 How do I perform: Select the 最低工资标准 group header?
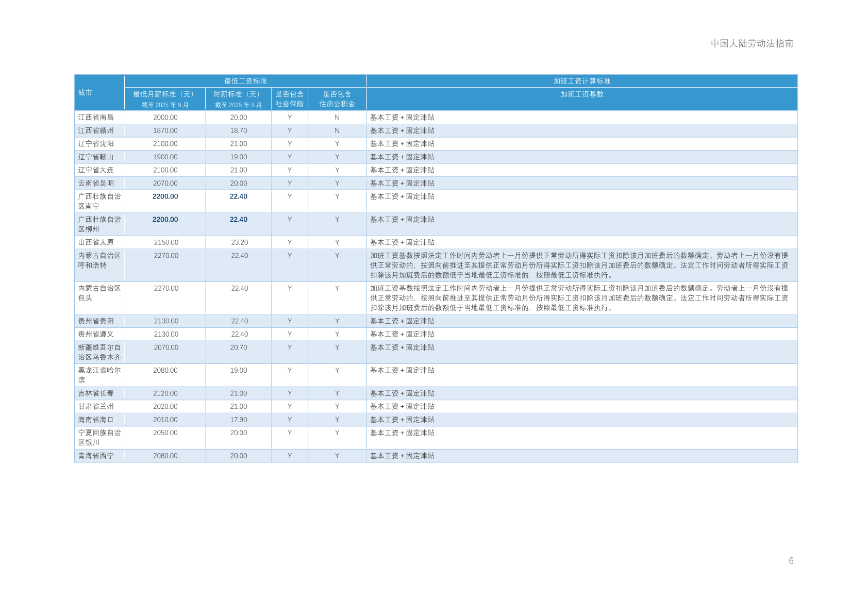pos(245,81)
